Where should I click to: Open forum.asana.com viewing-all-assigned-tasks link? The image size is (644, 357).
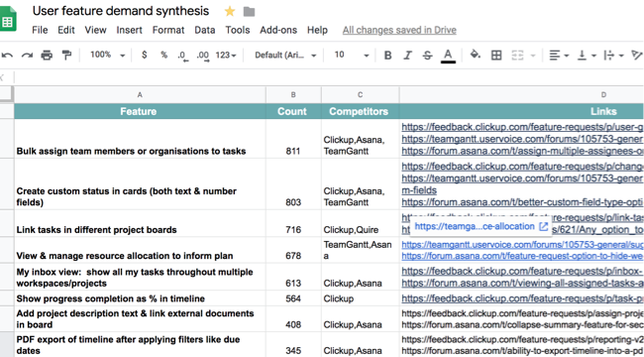pyautogui.click(x=522, y=283)
